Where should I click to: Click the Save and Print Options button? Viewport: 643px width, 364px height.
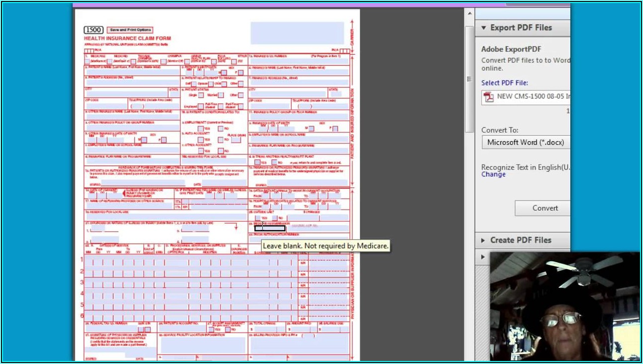(x=130, y=30)
